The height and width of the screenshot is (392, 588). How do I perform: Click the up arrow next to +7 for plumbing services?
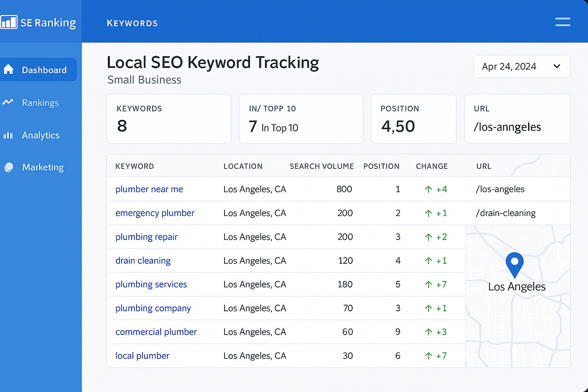coord(428,284)
